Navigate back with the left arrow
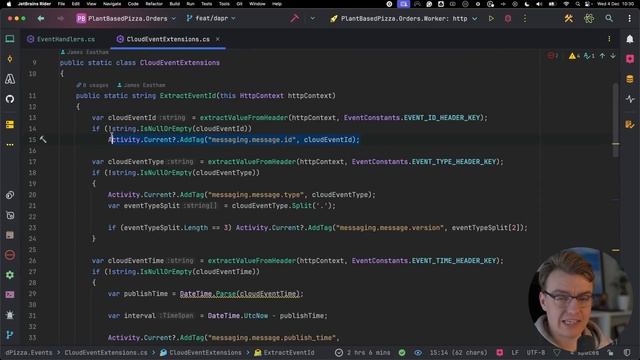The width and height of the screenshot is (640, 360). pos(41,18)
